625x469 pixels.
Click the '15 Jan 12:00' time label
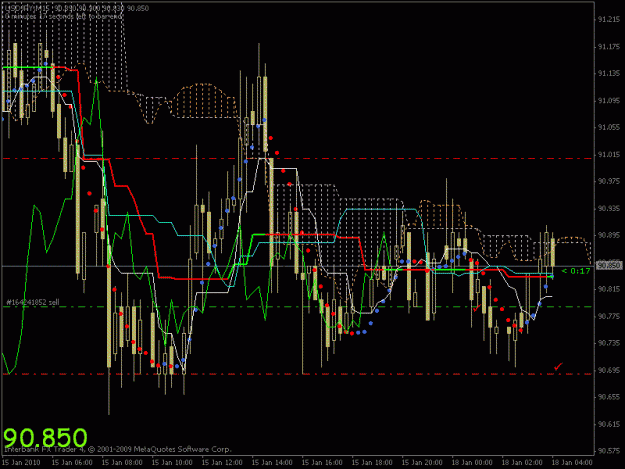tap(222, 462)
